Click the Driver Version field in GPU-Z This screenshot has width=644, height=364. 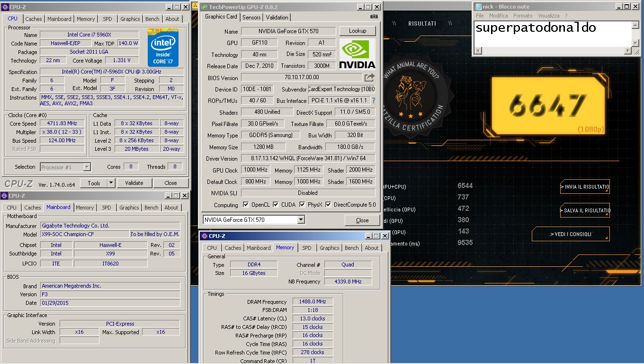pyautogui.click(x=308, y=158)
